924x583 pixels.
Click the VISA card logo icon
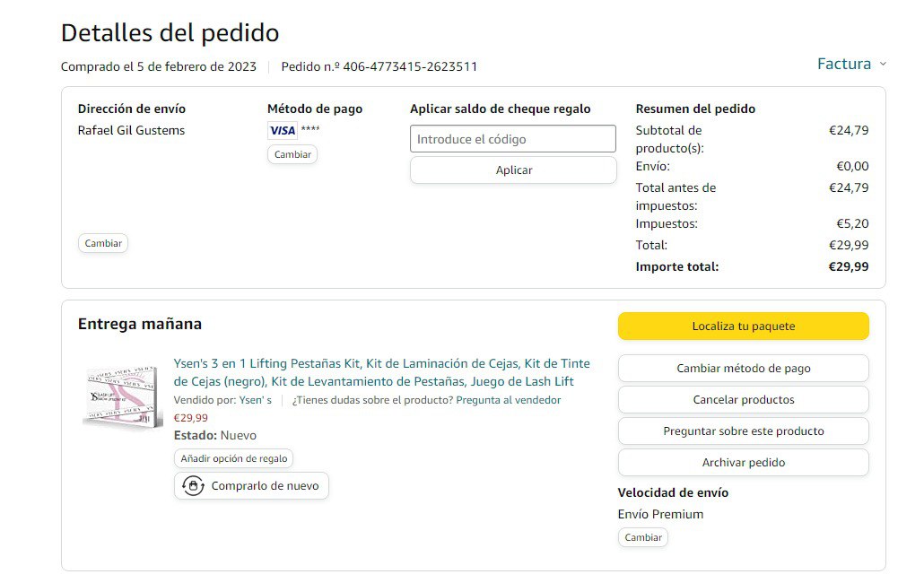283,131
